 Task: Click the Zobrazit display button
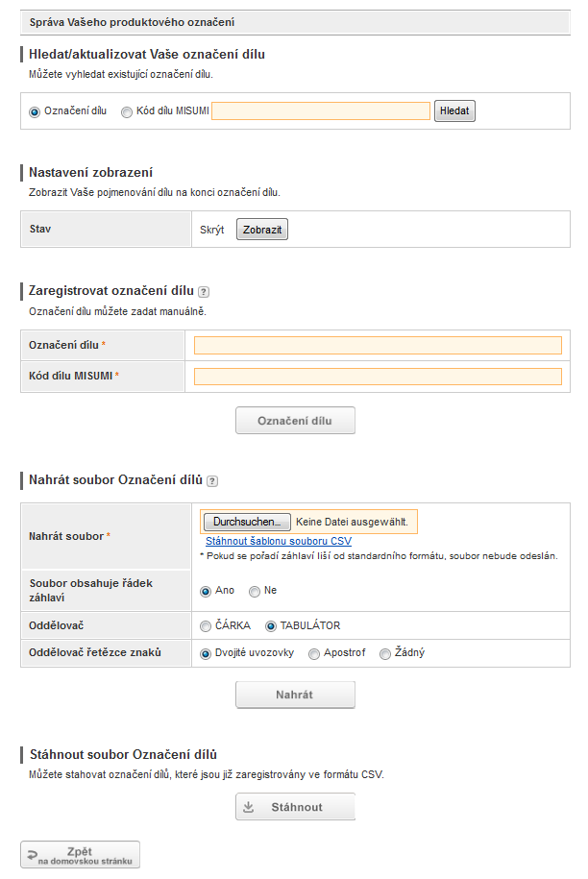click(262, 230)
